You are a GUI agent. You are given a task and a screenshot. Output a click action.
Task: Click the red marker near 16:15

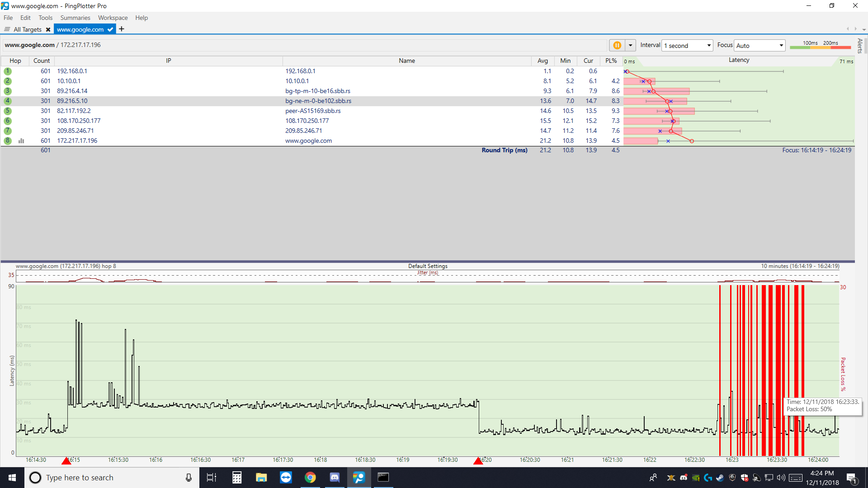click(x=66, y=460)
